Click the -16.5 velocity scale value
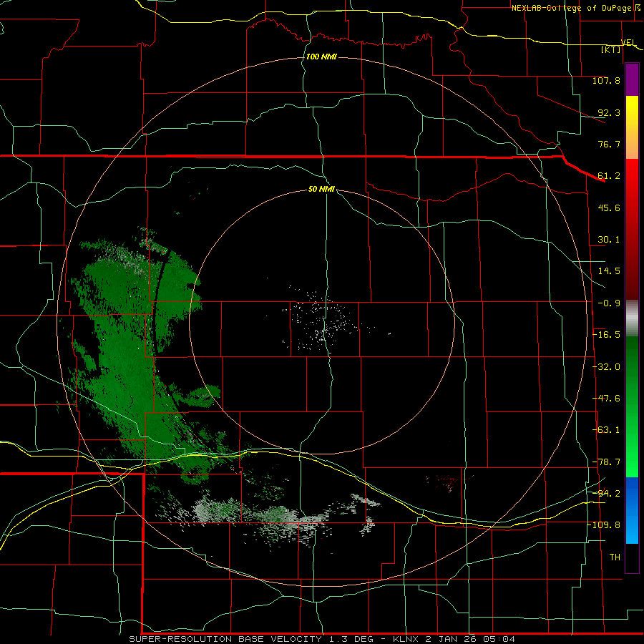Viewport: 644px width, 644px height. [606, 335]
